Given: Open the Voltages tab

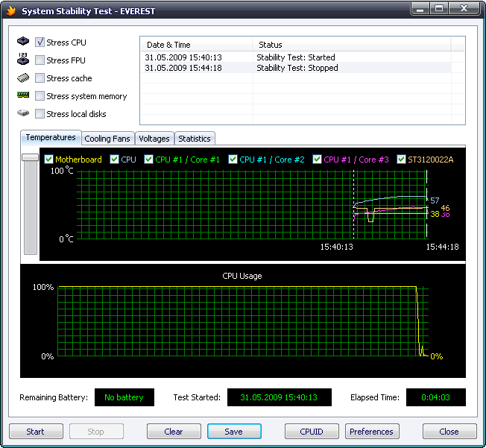Looking at the screenshot, I should (x=154, y=139).
